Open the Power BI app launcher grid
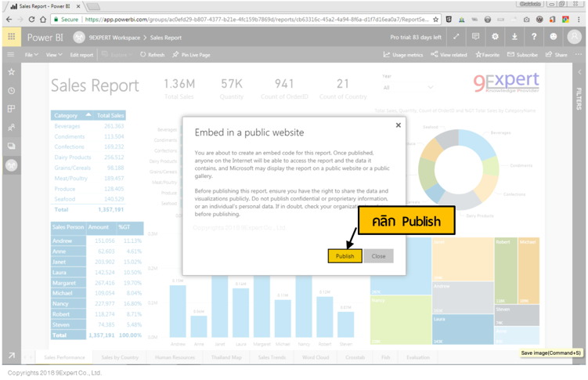 (11, 37)
